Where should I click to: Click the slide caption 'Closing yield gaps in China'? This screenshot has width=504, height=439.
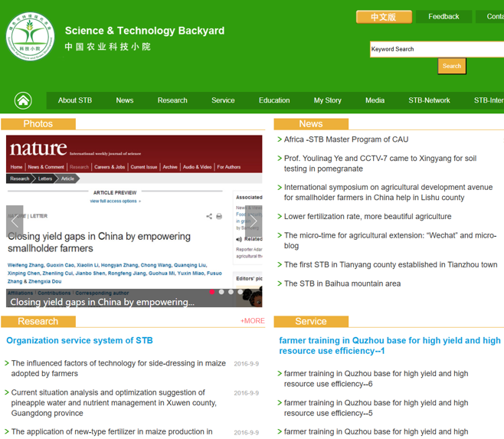(x=102, y=302)
